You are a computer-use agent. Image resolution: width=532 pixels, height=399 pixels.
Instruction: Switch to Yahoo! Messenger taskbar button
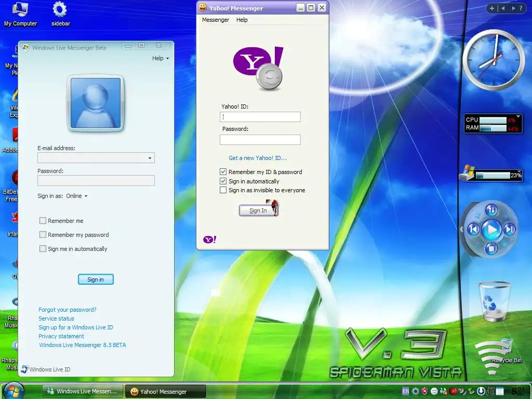(x=165, y=391)
